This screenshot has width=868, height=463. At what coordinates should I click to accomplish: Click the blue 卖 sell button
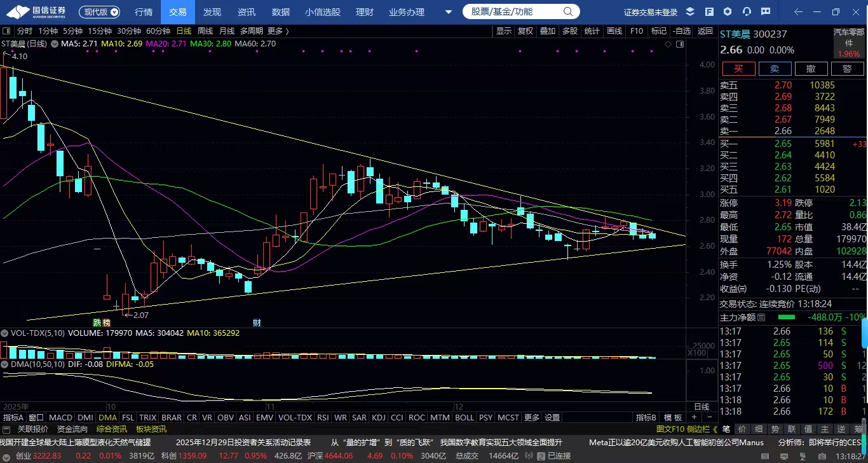coord(775,69)
